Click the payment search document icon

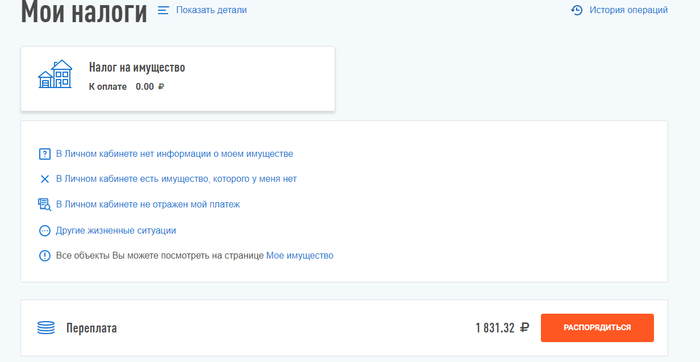tap(45, 204)
